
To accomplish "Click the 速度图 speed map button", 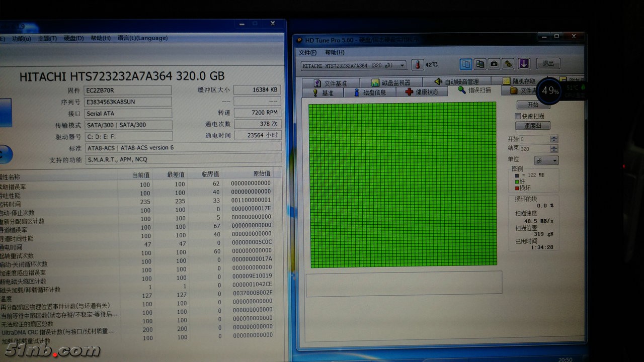I will pyautogui.click(x=533, y=126).
